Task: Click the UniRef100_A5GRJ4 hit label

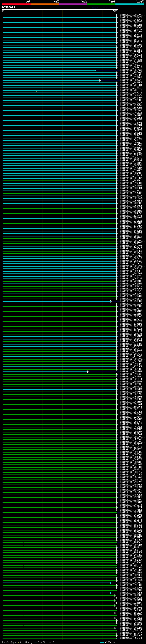Action: pos(131,638)
